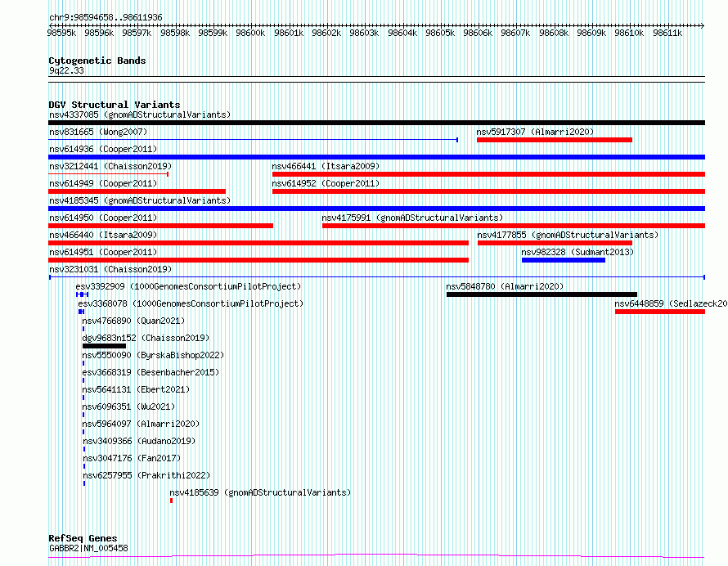Screen dimensions: 728x566
Task: Select the nsv3047176 (Fan2017) label
Action: point(132,458)
